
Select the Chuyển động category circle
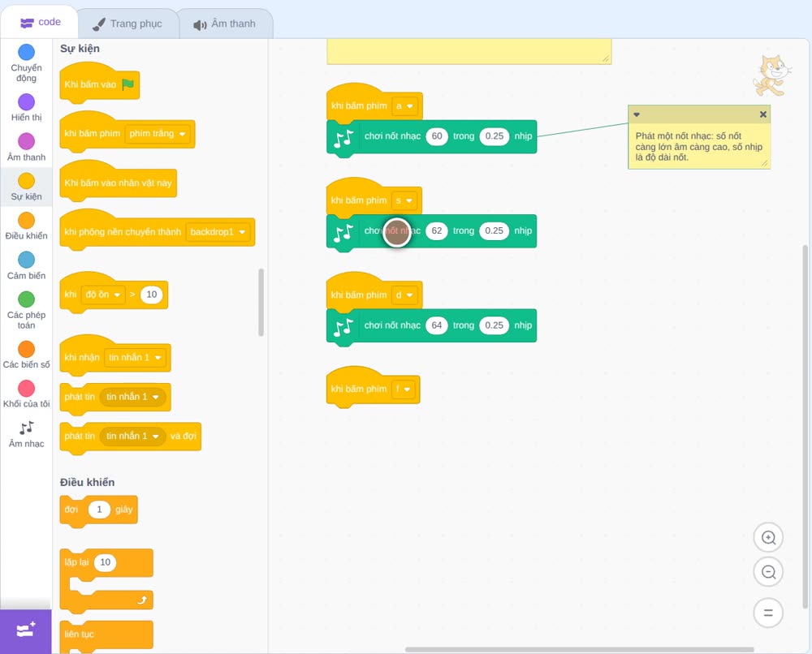(26, 52)
